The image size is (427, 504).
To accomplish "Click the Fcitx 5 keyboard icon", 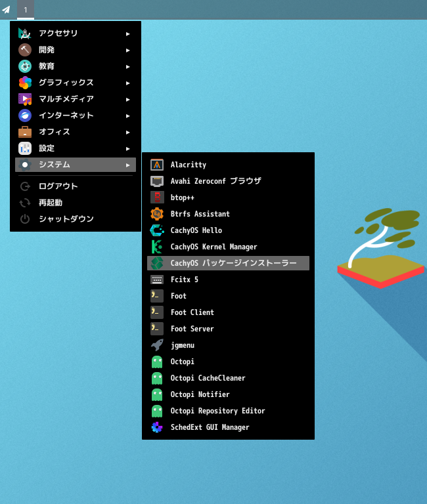I will coord(157,280).
